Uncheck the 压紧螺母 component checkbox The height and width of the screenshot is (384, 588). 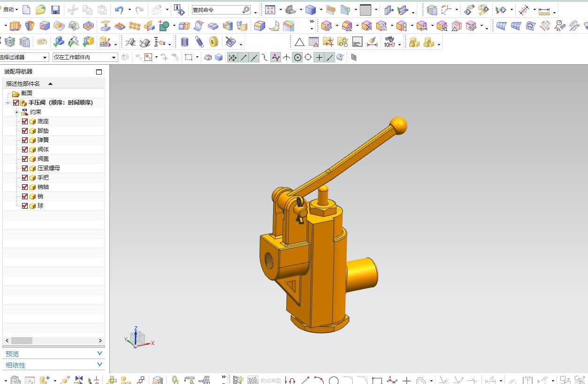pyautogui.click(x=25, y=168)
